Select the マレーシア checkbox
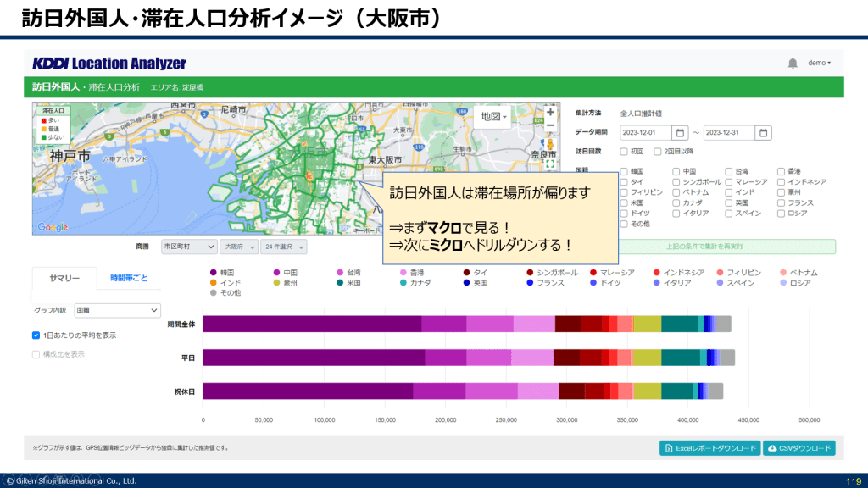868x488 pixels. coord(728,182)
